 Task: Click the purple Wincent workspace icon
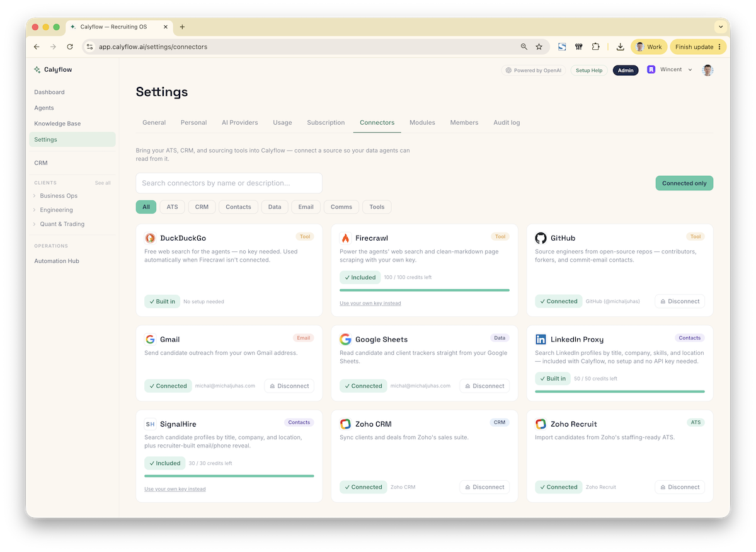(651, 70)
